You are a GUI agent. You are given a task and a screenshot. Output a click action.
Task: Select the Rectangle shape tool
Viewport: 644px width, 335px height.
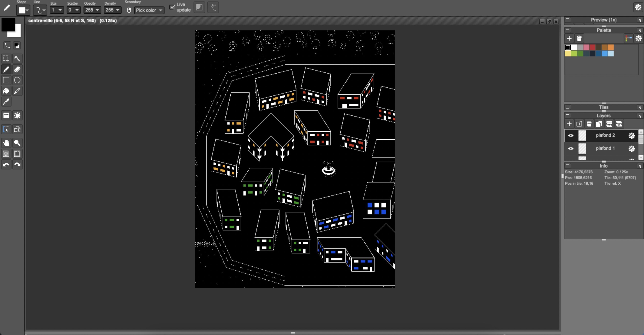coord(6,80)
